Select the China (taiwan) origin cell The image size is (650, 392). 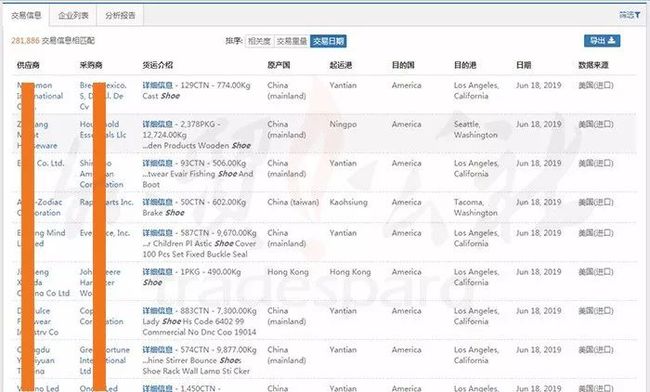point(293,202)
